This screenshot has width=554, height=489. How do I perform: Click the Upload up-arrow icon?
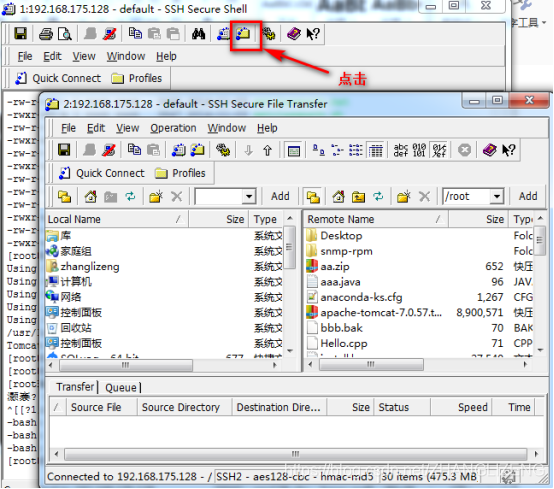click(x=267, y=151)
